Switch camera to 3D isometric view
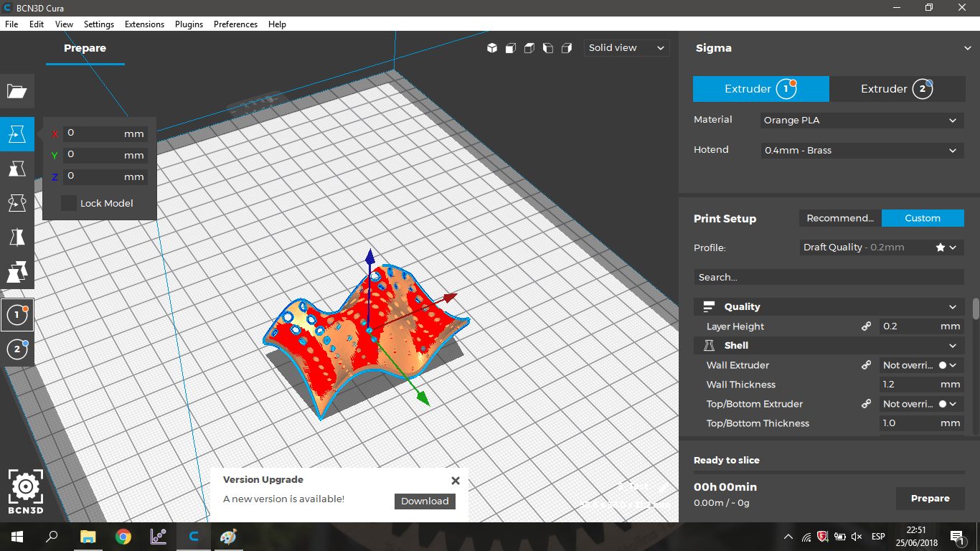980x551 pixels. 492,48
